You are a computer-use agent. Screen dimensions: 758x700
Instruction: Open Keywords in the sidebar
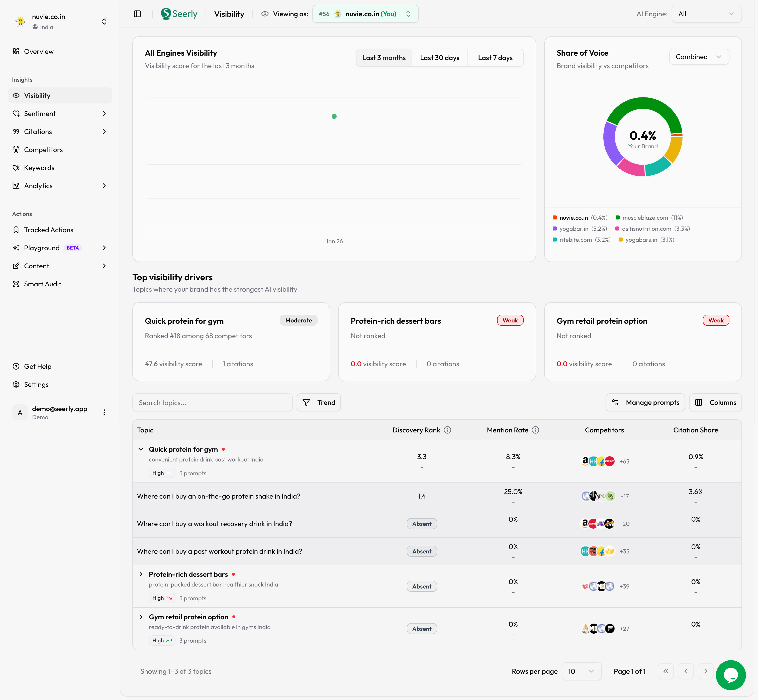click(39, 168)
